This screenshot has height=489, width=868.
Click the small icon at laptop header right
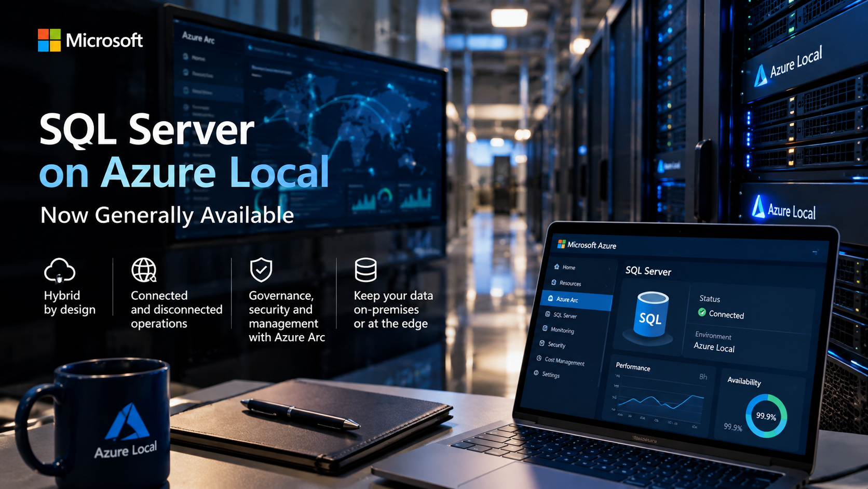815,252
